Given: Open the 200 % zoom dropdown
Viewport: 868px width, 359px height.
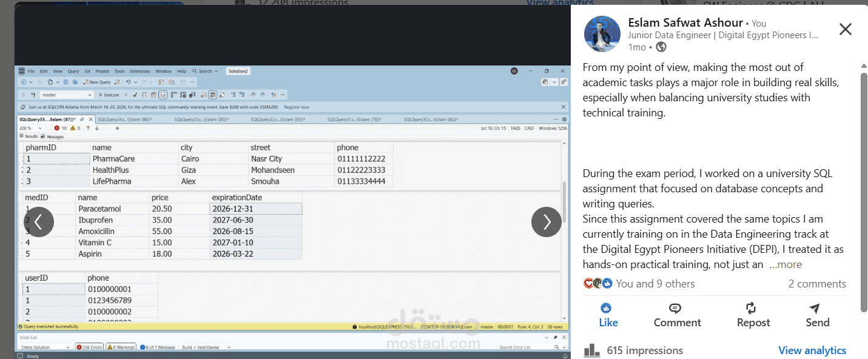Looking at the screenshot, I should [x=30, y=128].
